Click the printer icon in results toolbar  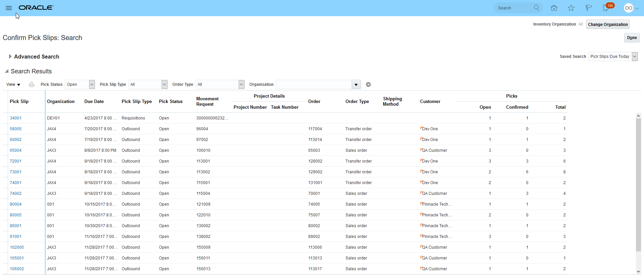tap(32, 84)
